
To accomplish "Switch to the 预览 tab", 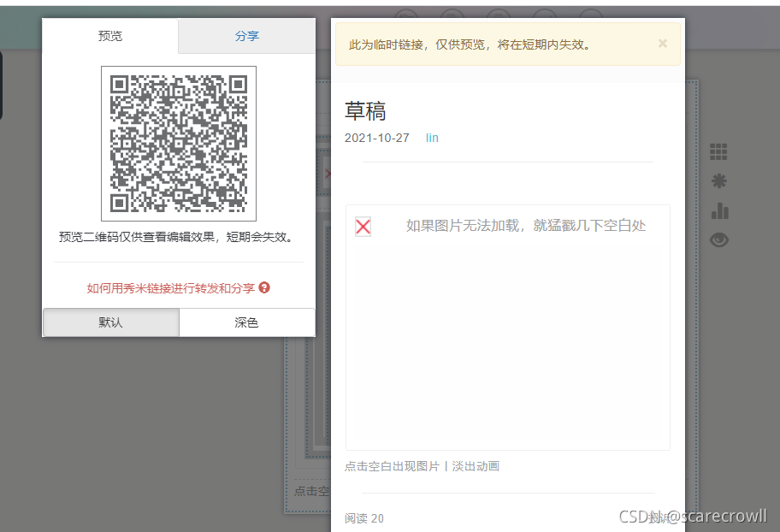I will 110,36.
